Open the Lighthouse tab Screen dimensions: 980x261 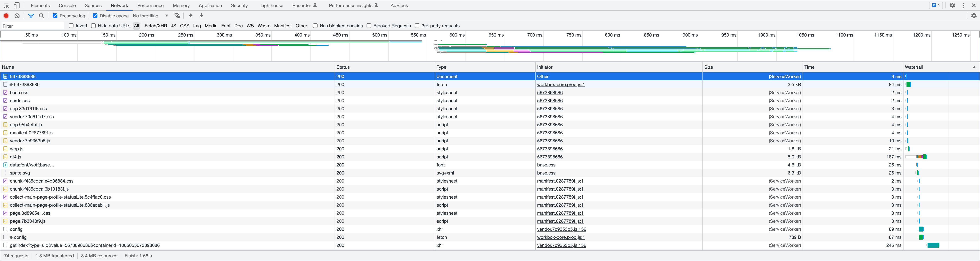pyautogui.click(x=272, y=5)
